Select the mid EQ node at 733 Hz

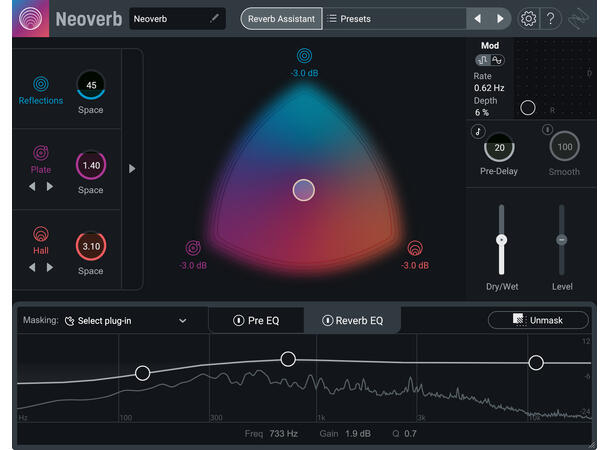click(288, 359)
